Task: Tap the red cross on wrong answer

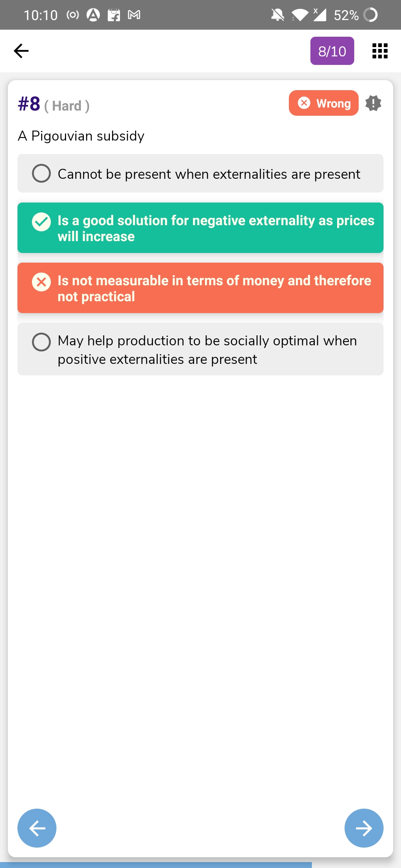Action: [x=42, y=282]
